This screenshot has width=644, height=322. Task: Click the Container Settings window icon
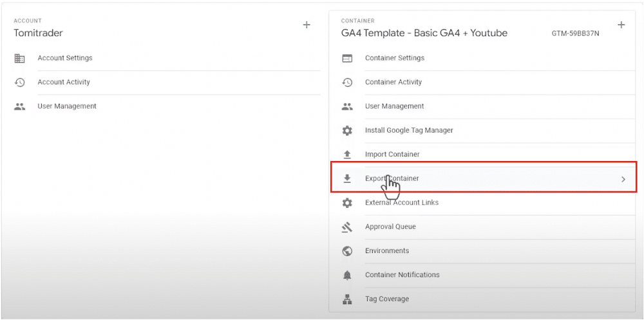[x=347, y=59]
